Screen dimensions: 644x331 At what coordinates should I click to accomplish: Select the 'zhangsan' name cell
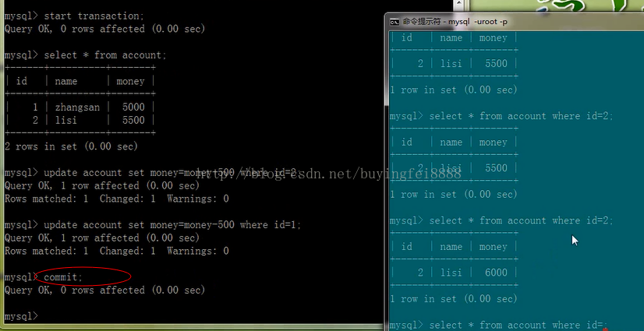pos(77,107)
